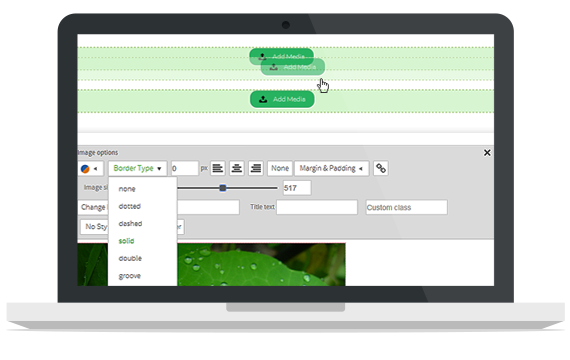
Task: Expand the Border Type dropdown
Action: tap(137, 168)
